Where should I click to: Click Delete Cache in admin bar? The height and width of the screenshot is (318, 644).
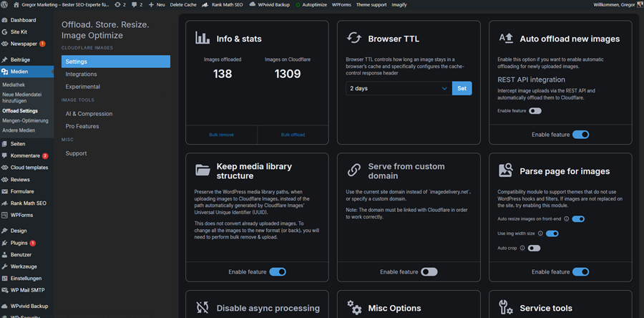pyautogui.click(x=184, y=5)
